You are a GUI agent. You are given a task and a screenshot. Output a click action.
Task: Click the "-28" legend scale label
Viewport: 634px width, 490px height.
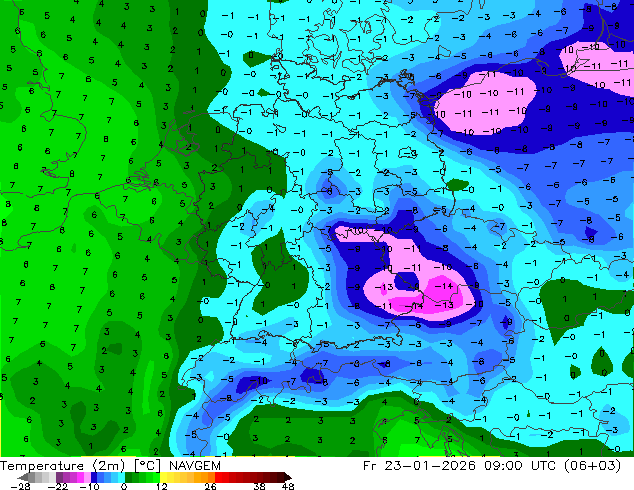click(20, 486)
